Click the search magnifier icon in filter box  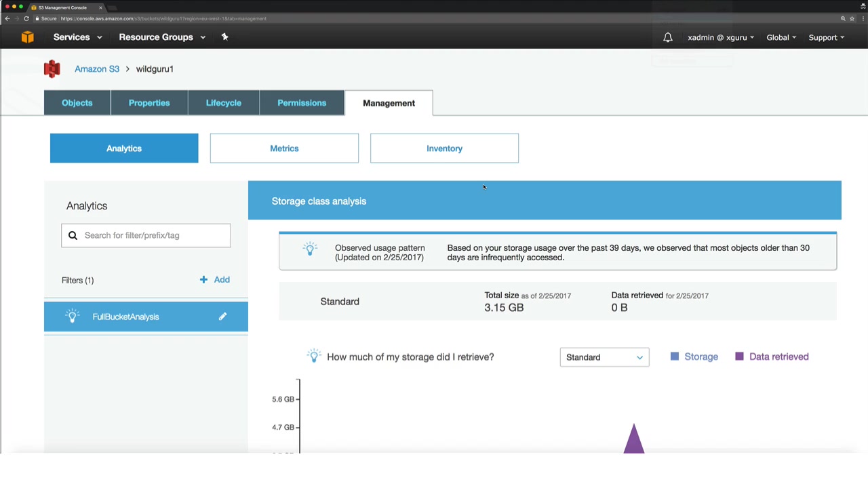pos(73,235)
